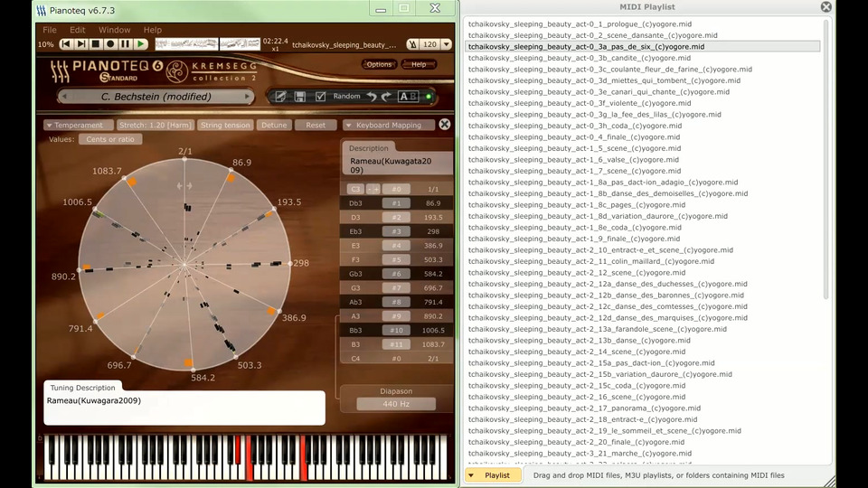Click the Rameau(Kuwagara2009) tuning description field
Viewport: 868px width, 488px height.
(184, 408)
